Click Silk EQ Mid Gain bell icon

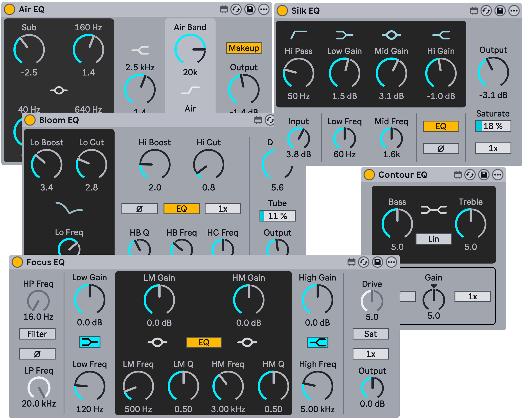391,35
